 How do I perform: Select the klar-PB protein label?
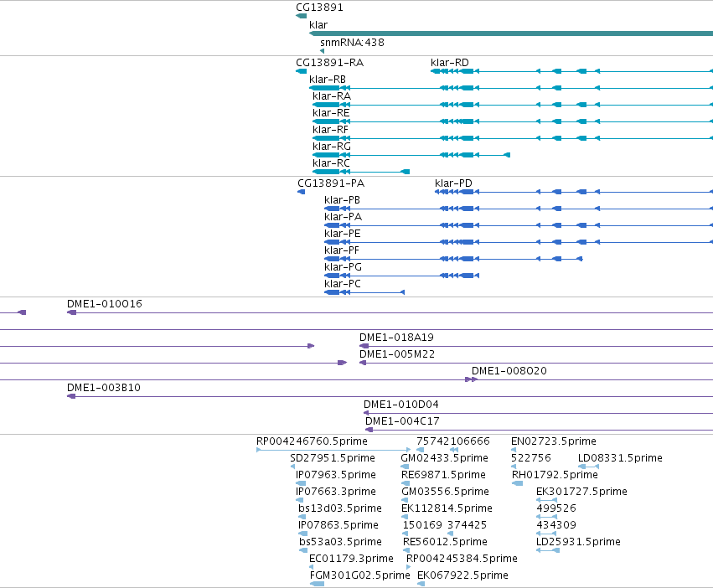342,200
